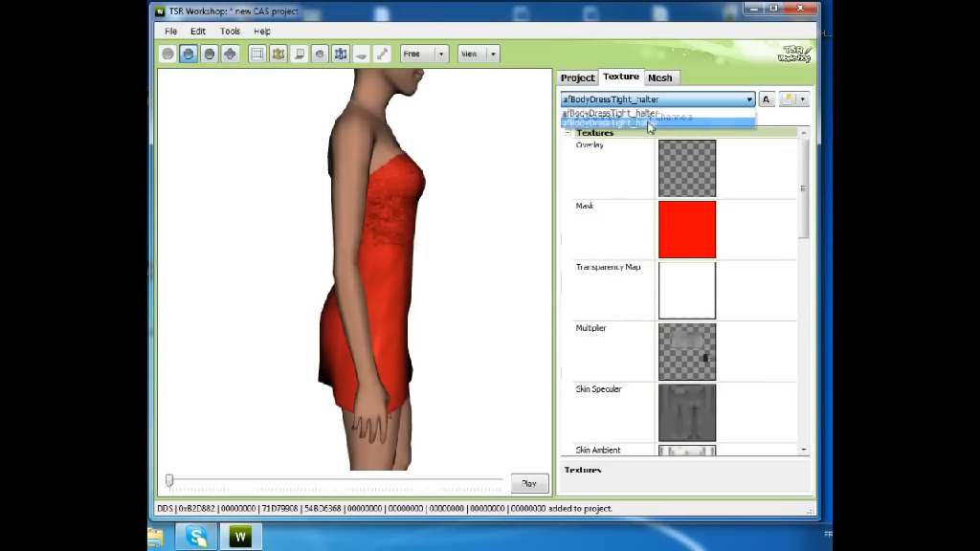This screenshot has width=980, height=551.
Task: Click the animation timeline slider handle
Action: 169,481
